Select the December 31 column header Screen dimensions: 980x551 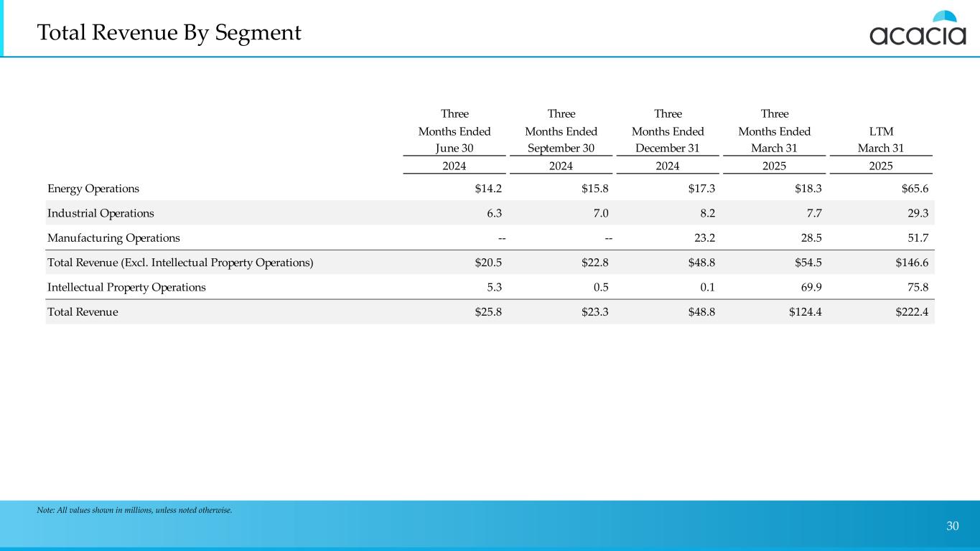tap(668, 148)
